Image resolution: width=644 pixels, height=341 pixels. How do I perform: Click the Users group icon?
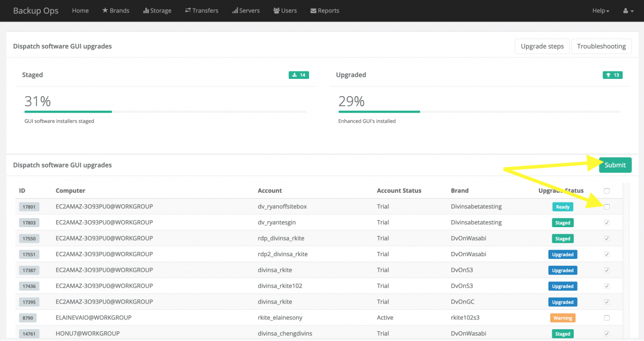(x=276, y=11)
